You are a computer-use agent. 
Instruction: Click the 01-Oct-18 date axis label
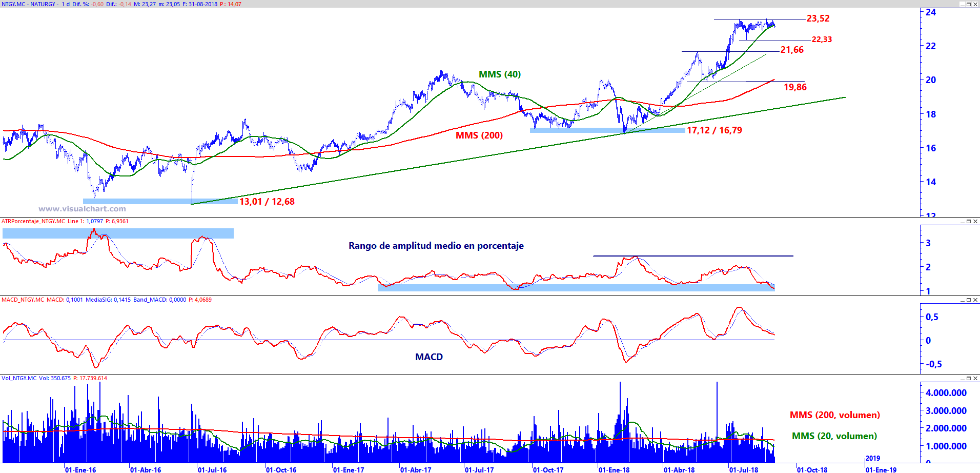pyautogui.click(x=812, y=469)
